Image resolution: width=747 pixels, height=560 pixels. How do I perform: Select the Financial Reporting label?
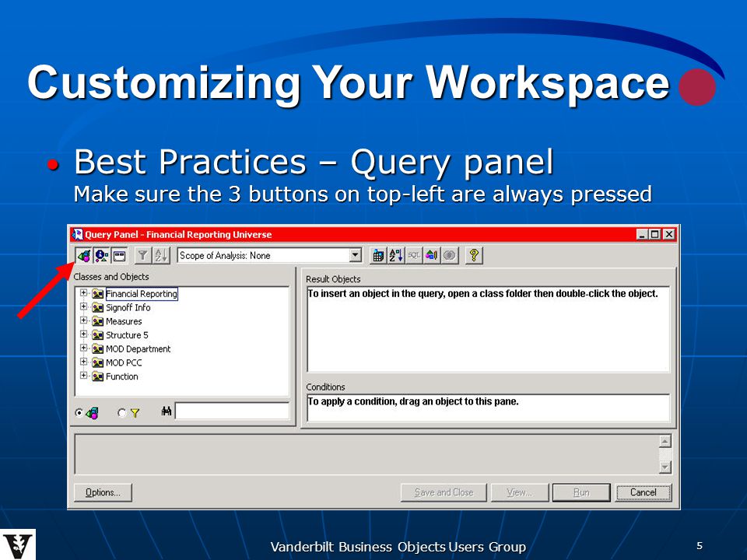click(142, 294)
